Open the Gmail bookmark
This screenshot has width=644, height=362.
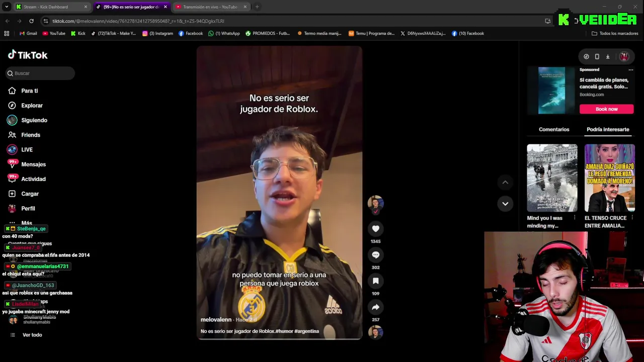[28, 34]
